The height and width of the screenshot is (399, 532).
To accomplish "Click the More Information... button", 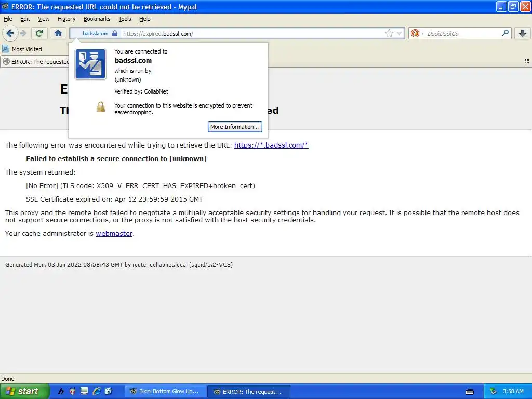I will (x=235, y=127).
